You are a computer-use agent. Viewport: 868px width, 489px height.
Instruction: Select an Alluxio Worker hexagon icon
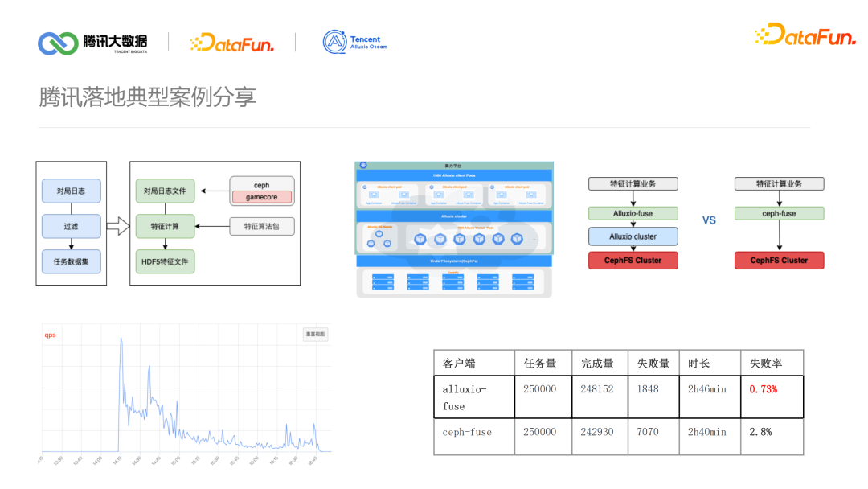[x=420, y=239]
